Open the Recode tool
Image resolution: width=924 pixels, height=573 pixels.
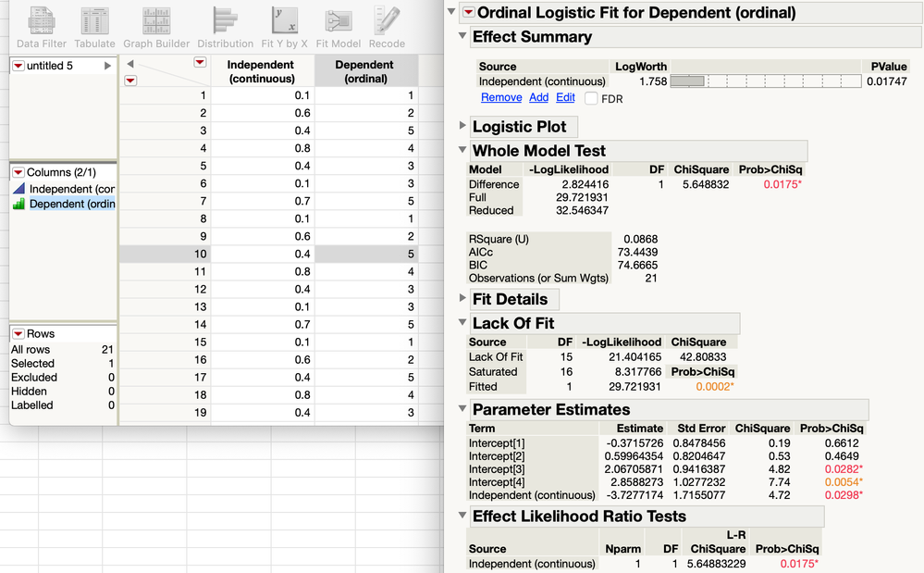click(387, 29)
